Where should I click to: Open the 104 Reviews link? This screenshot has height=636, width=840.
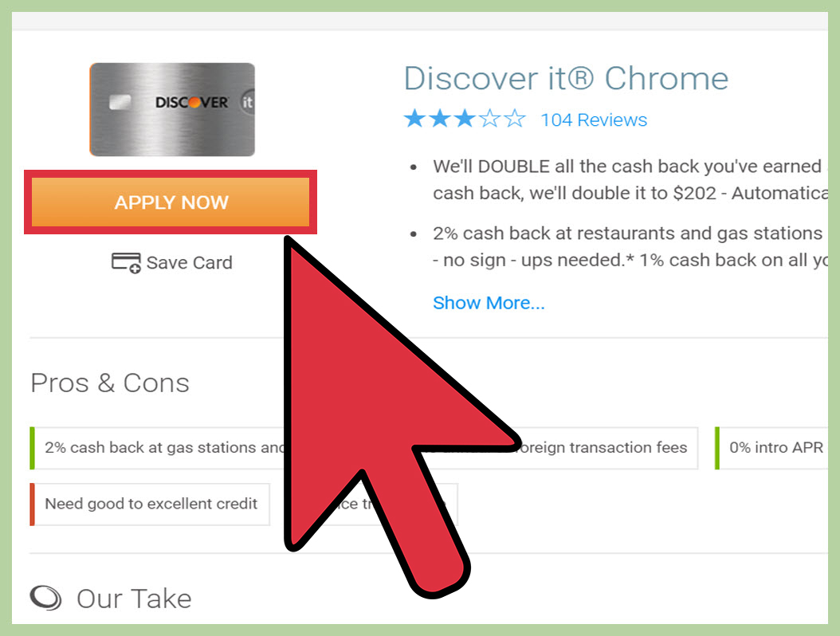[594, 120]
